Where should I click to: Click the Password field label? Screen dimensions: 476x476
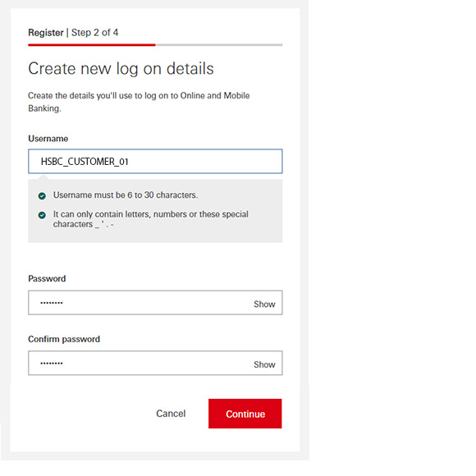[x=47, y=279]
